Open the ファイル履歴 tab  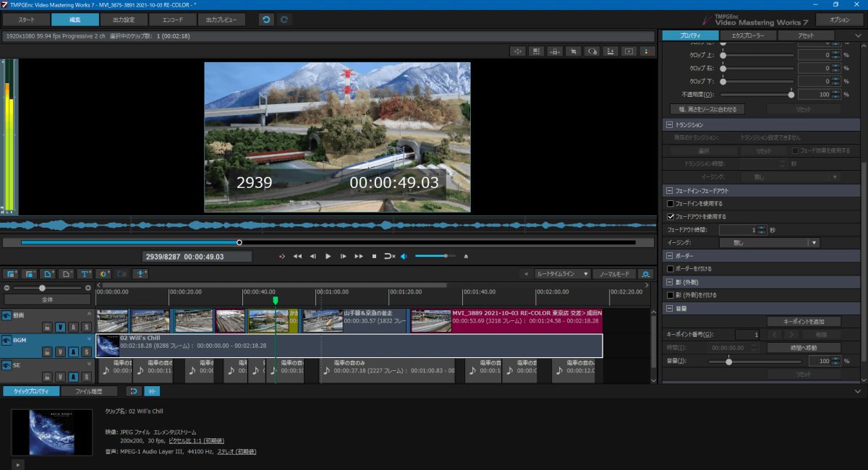click(88, 391)
